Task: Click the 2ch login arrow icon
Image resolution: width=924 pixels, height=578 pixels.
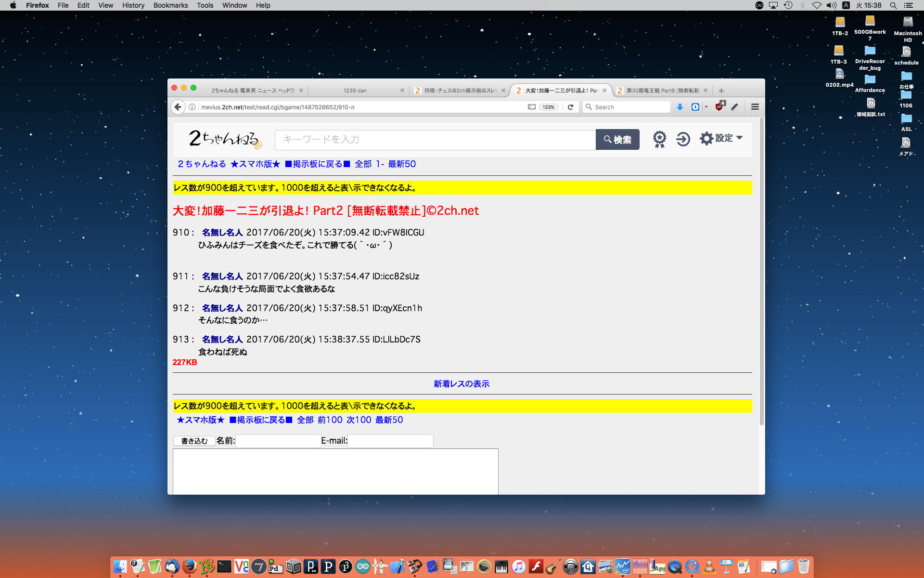Action: tap(683, 139)
